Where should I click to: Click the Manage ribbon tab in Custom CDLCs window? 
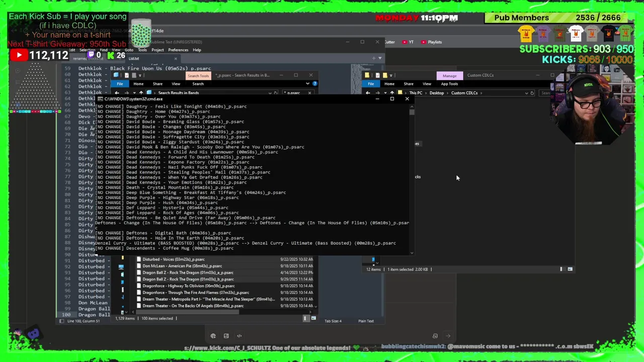pos(449,75)
